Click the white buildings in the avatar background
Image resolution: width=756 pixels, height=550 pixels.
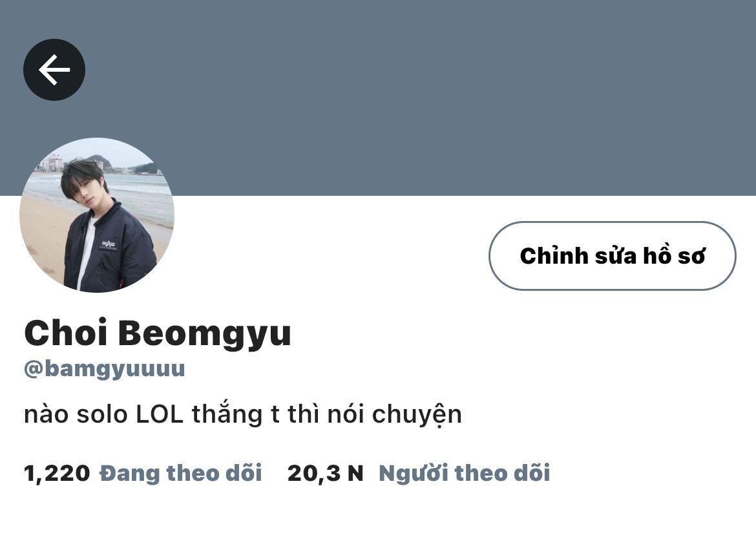[52, 163]
